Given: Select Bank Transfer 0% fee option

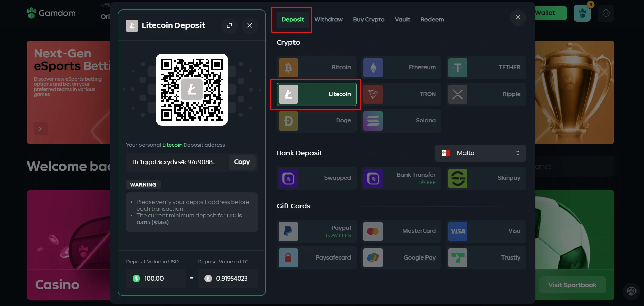Looking at the screenshot, I should click(401, 178).
